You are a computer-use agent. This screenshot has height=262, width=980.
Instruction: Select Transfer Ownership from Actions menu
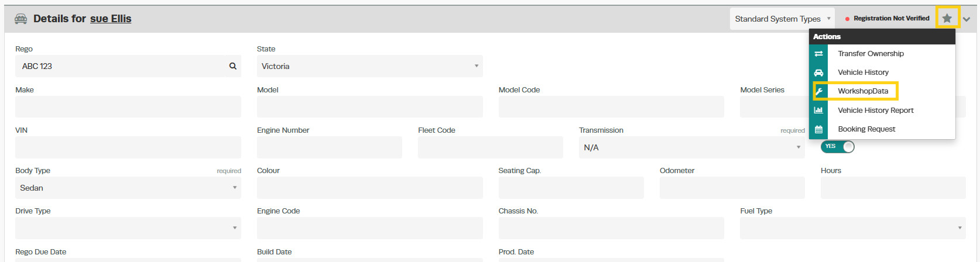click(x=871, y=54)
